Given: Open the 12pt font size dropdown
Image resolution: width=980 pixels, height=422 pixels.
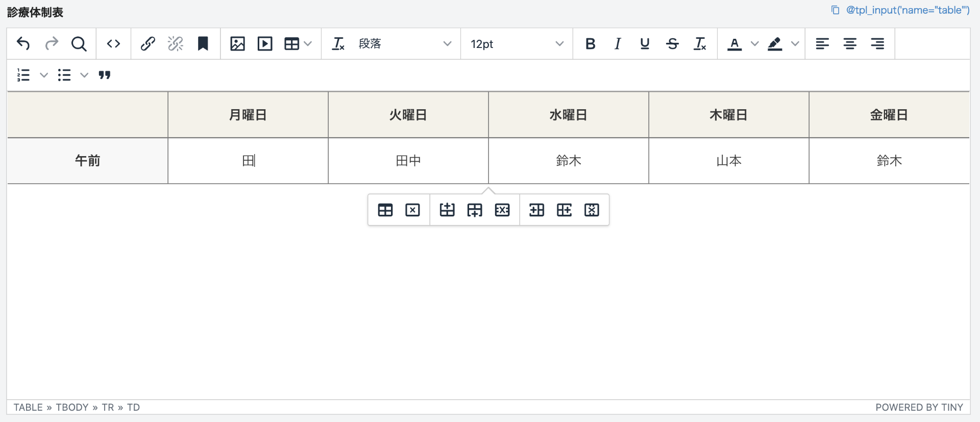Looking at the screenshot, I should point(517,44).
